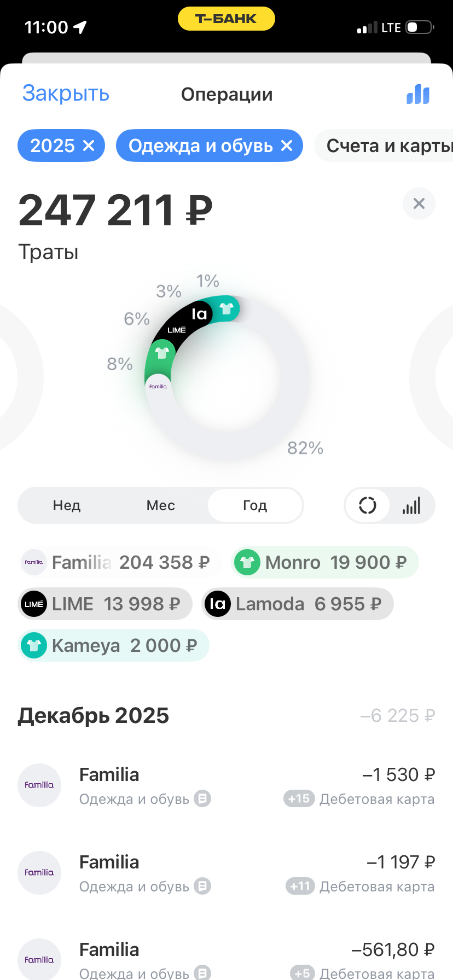Remove the Одежда и обувь filter
Viewport: 453px width, 980px height.
pos(287,145)
